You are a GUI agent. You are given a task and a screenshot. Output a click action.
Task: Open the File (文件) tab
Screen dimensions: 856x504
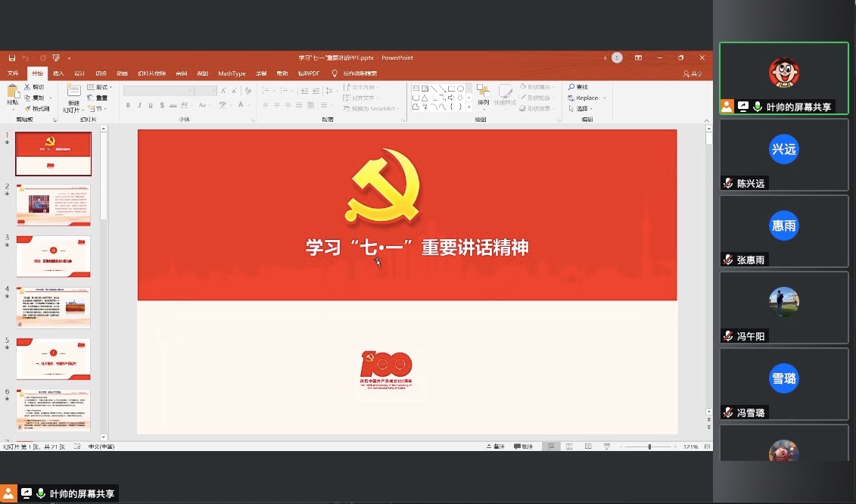(x=13, y=73)
